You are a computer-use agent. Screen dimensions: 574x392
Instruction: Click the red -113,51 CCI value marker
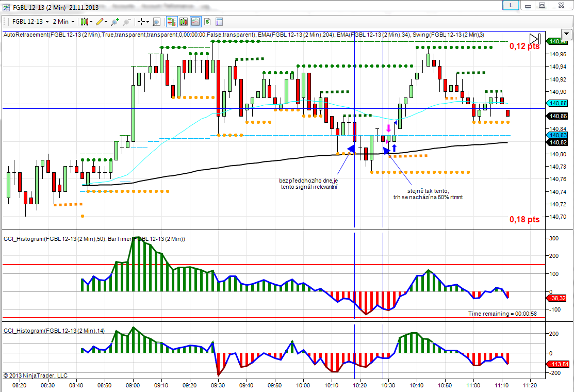pyautogui.click(x=557, y=364)
